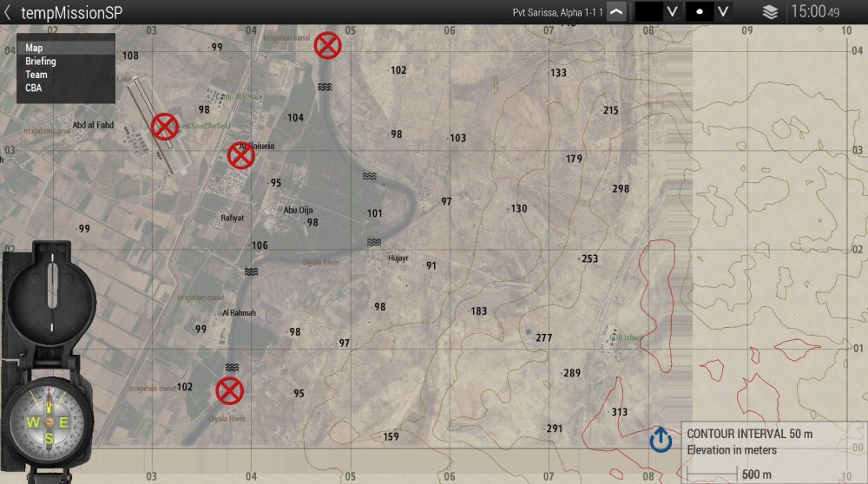Toggle map textures with the layers icon
The image size is (868, 484).
pyautogui.click(x=770, y=12)
